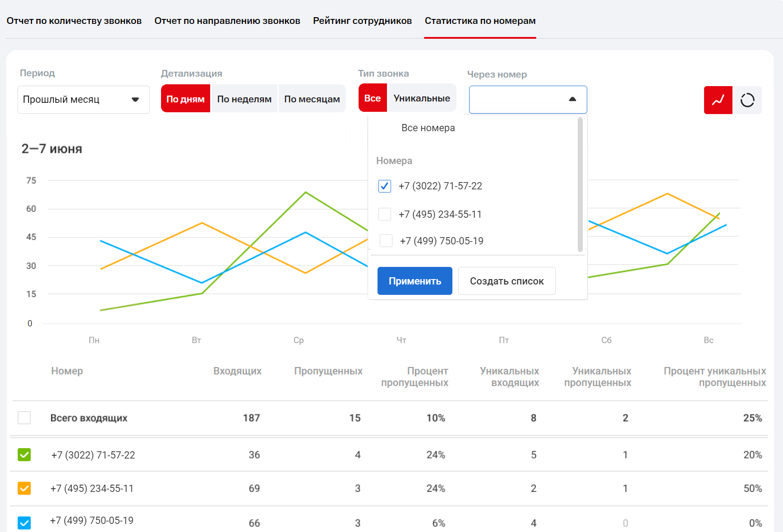Click the 'Создать список' button
The height and width of the screenshot is (532, 783).
[507, 281]
